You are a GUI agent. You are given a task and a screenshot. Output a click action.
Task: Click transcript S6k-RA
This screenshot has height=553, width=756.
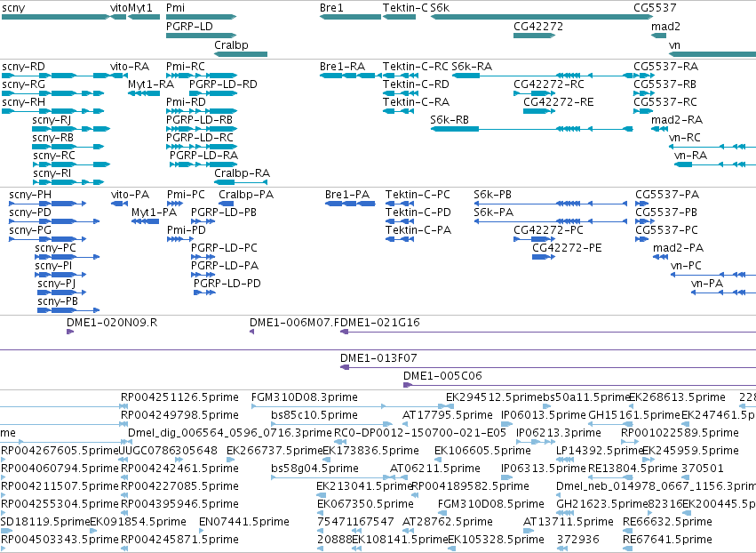click(x=472, y=67)
